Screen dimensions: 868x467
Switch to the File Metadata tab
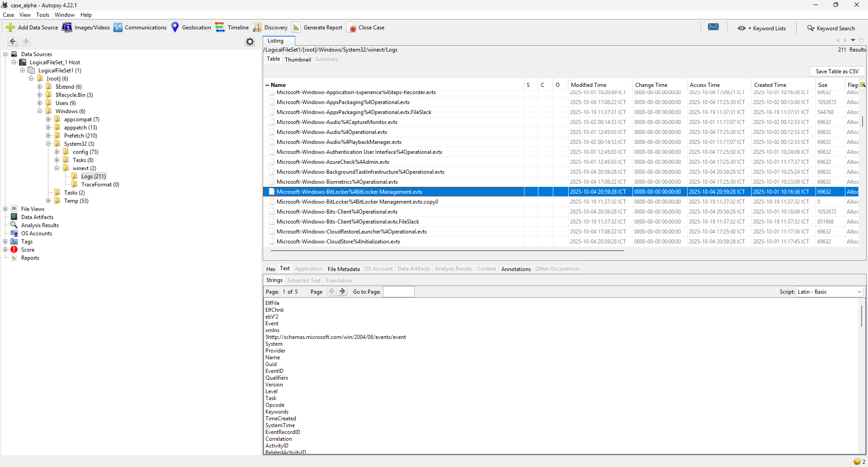344,269
